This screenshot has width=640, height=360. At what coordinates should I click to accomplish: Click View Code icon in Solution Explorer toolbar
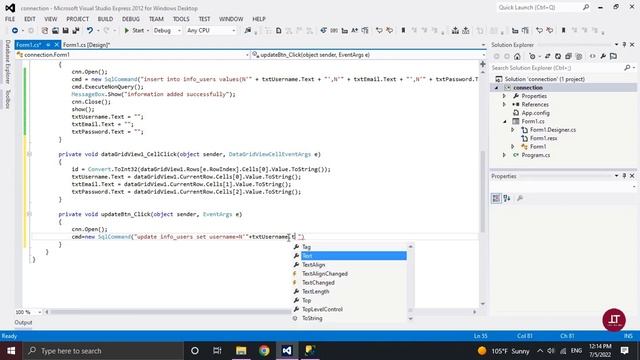point(593,56)
